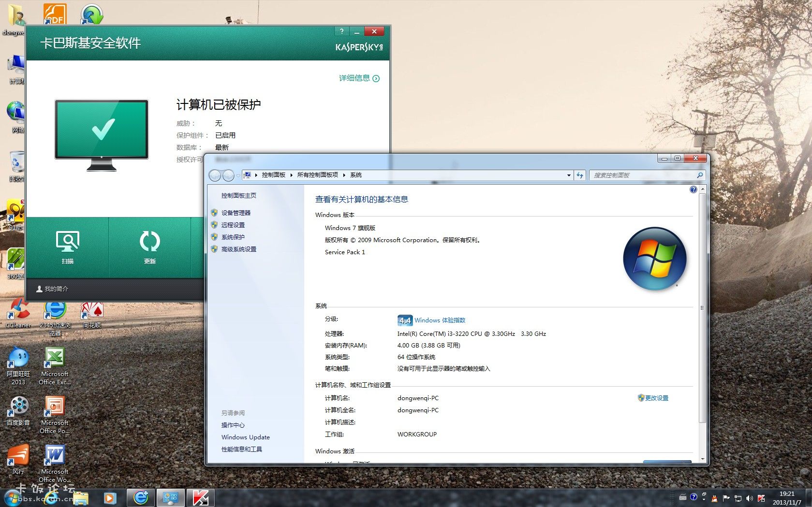
Task: Click the Kaspersky heading 计算机已被保护
Action: (x=219, y=104)
